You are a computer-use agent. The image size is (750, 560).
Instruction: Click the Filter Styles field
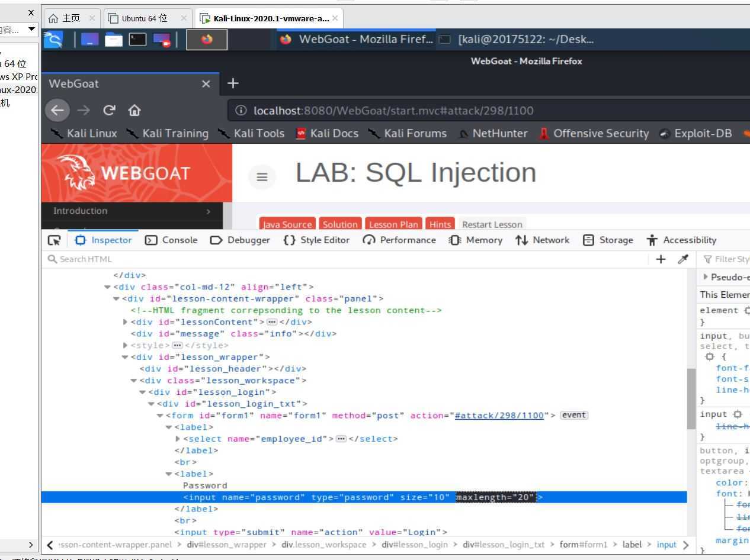tap(725, 259)
